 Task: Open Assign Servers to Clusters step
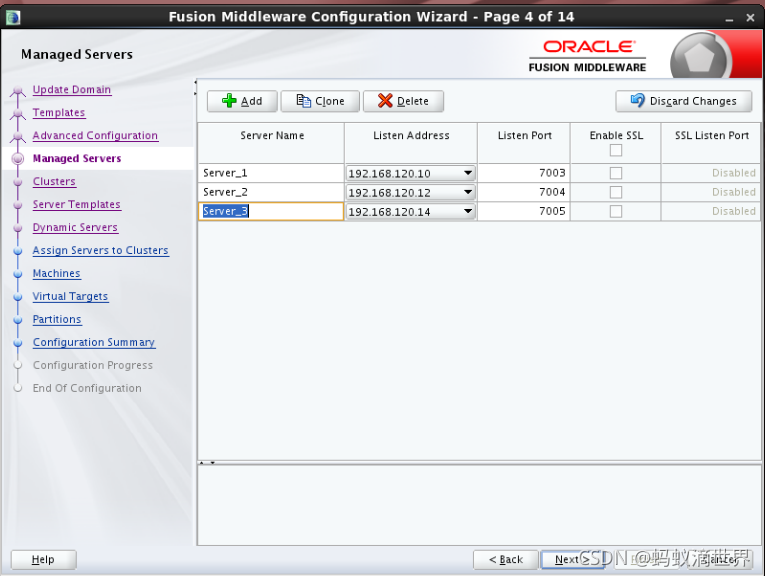(x=101, y=250)
